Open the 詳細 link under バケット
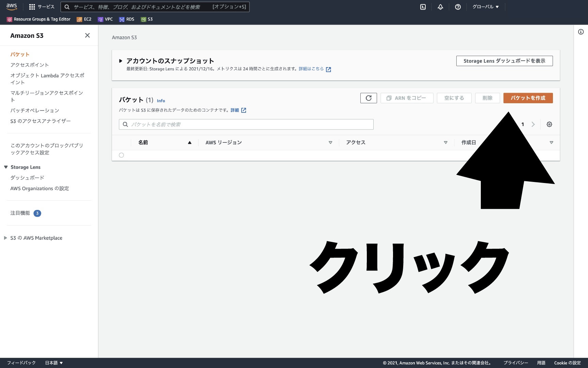Viewport: 588px width, 368px height. click(x=235, y=110)
